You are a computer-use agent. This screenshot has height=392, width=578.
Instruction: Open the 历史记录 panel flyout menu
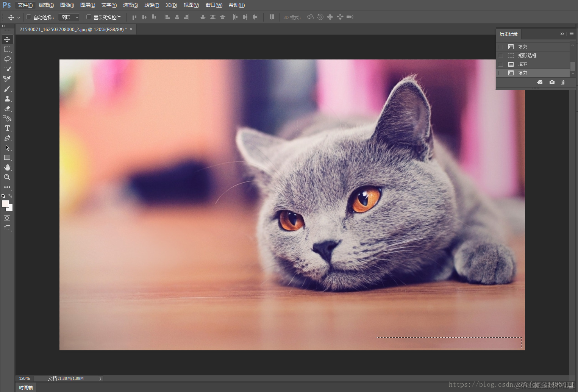[x=572, y=34]
